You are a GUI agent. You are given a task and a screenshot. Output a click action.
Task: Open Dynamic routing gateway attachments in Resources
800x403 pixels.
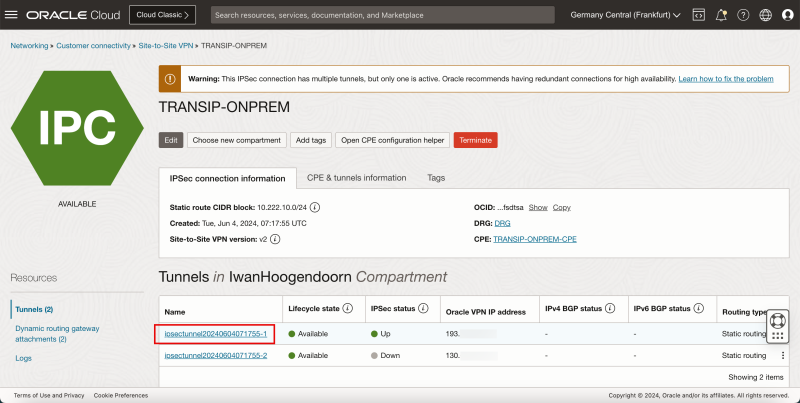[55, 333]
